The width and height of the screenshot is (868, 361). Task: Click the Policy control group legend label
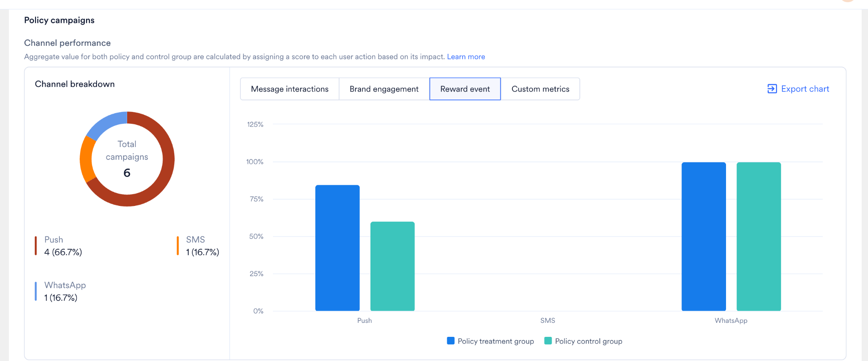(589, 341)
